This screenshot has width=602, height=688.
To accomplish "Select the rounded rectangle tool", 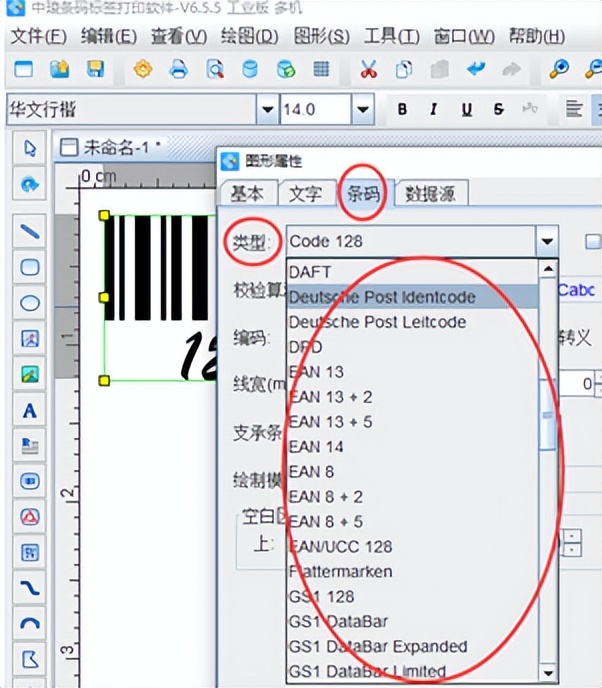I will coord(29,267).
